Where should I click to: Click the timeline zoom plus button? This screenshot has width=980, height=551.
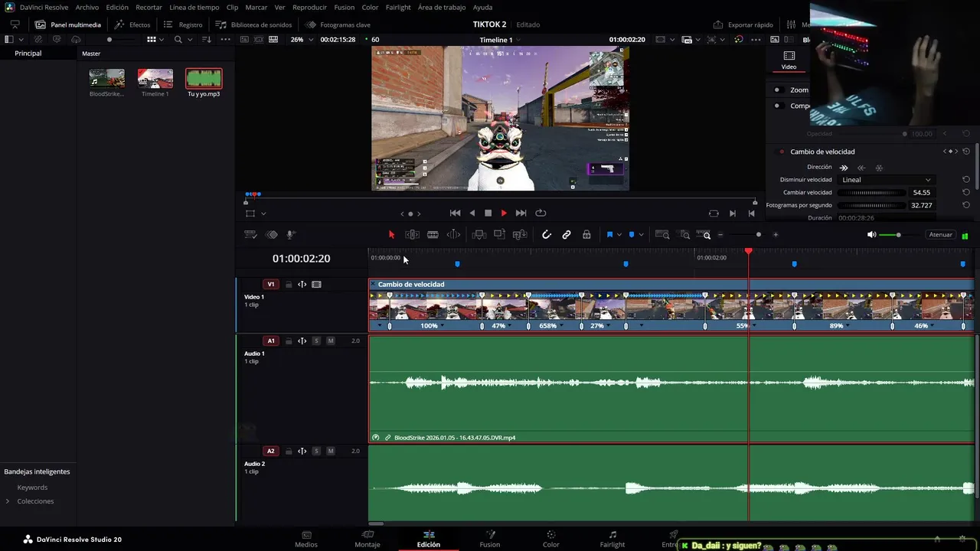click(776, 235)
